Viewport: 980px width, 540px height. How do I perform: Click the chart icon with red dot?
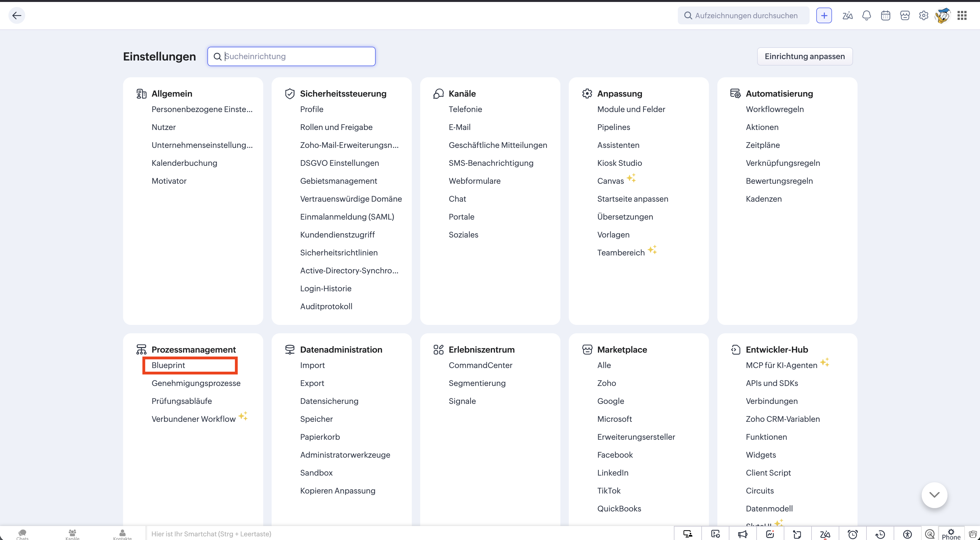pos(770,534)
